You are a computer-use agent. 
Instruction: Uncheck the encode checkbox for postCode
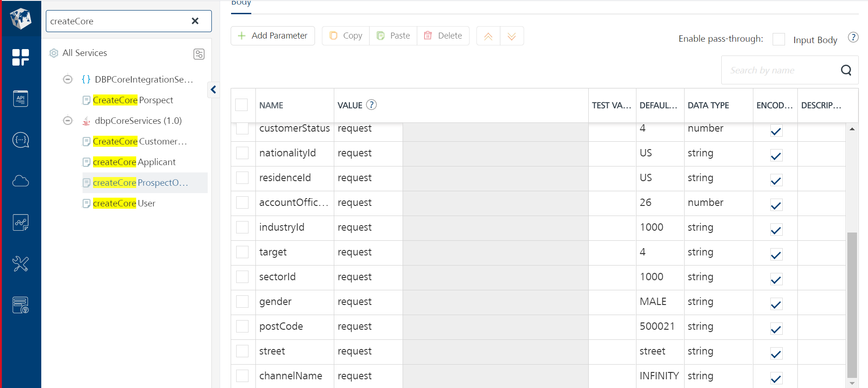point(776,328)
